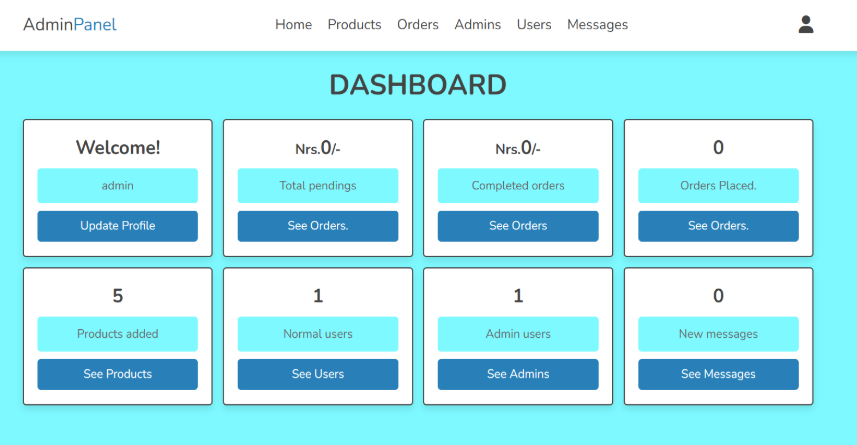Image resolution: width=857 pixels, height=445 pixels.
Task: Click See Orders under Total pendings
Action: [318, 226]
